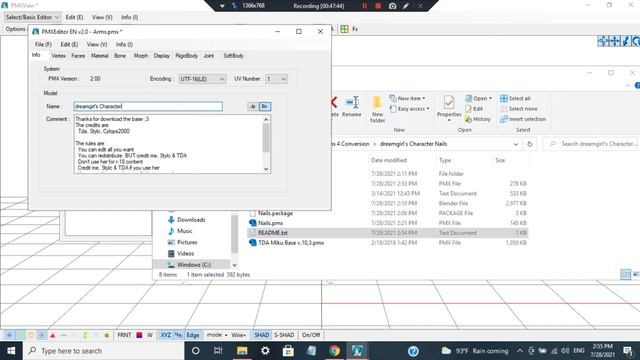Open View menu in PMXEditor Arms.pmx window

[97, 44]
